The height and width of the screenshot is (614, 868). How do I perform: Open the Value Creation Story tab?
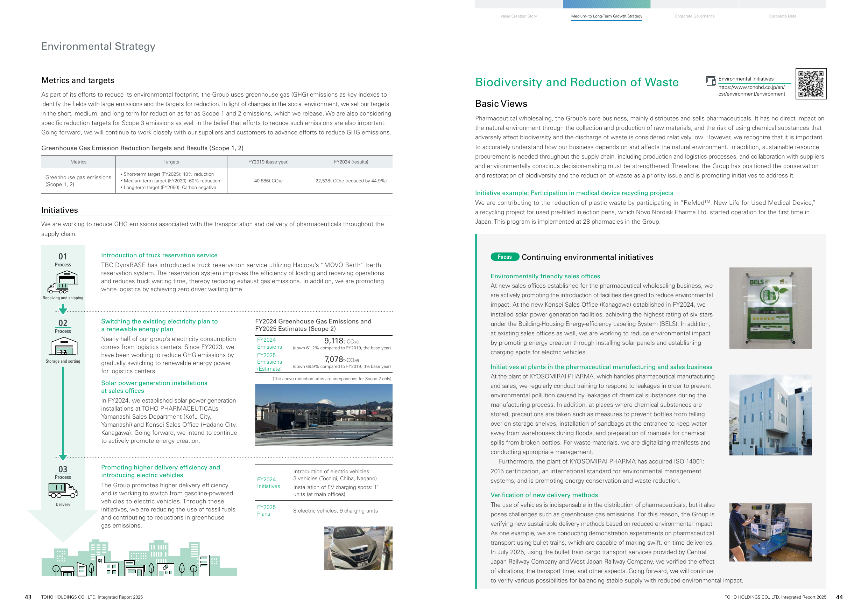click(x=518, y=16)
